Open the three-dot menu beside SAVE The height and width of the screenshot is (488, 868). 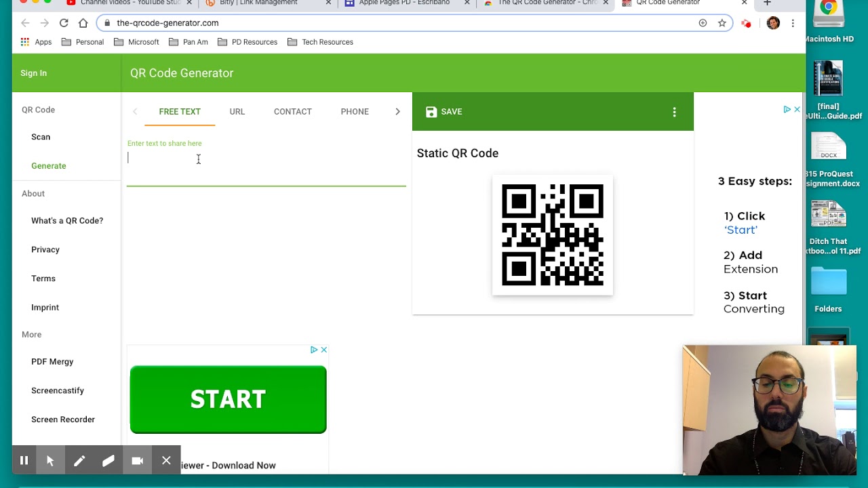coord(674,112)
